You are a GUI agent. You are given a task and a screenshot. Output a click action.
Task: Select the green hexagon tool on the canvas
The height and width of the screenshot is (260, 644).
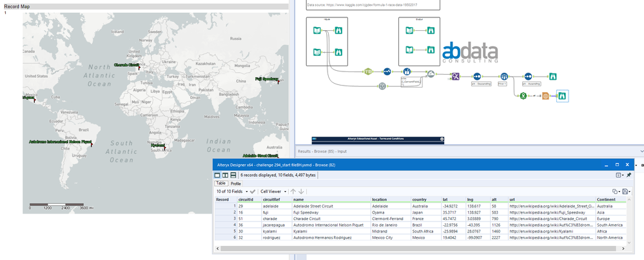tap(367, 72)
